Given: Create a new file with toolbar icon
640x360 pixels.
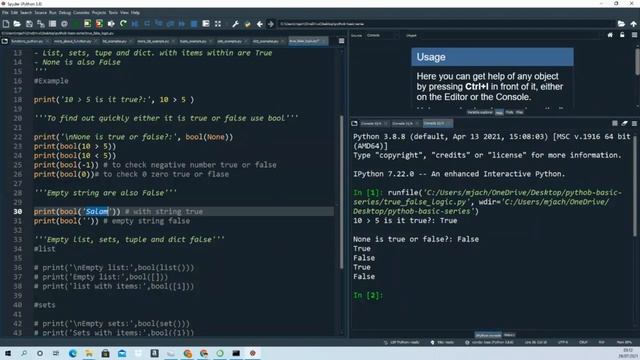Looking at the screenshot, I should click(x=6, y=24).
